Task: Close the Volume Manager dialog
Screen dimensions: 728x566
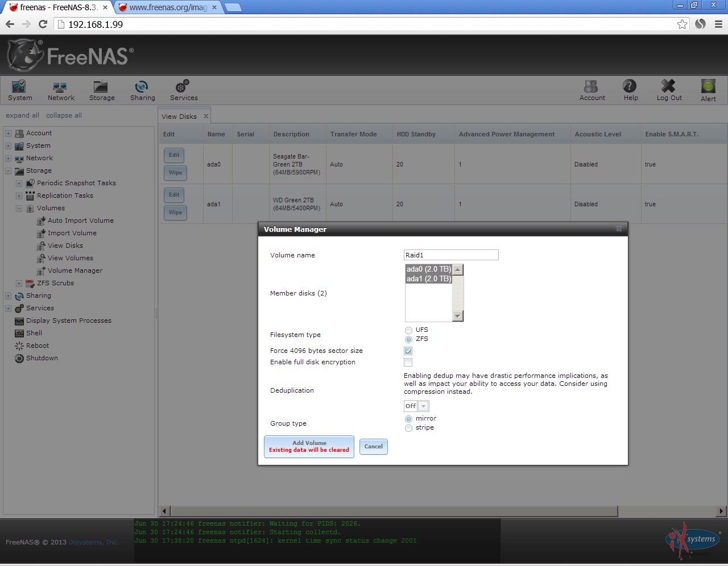Action: coord(619,229)
